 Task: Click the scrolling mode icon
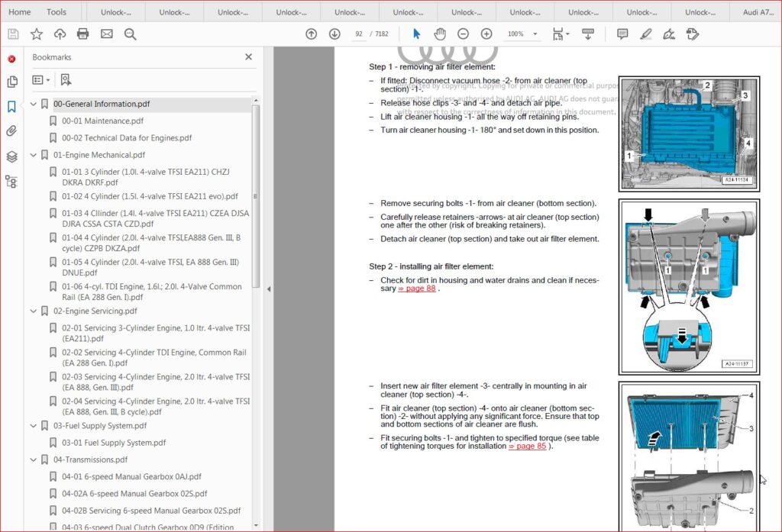click(x=588, y=34)
